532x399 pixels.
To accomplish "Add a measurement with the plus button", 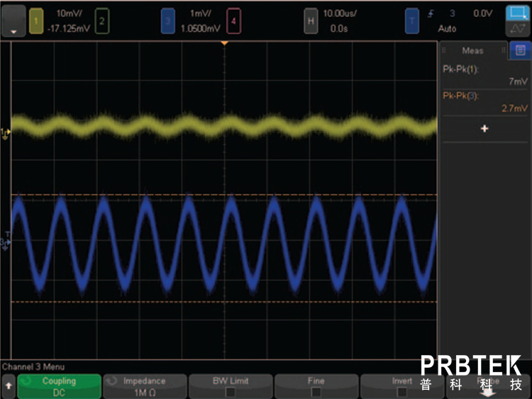I will pyautogui.click(x=484, y=129).
